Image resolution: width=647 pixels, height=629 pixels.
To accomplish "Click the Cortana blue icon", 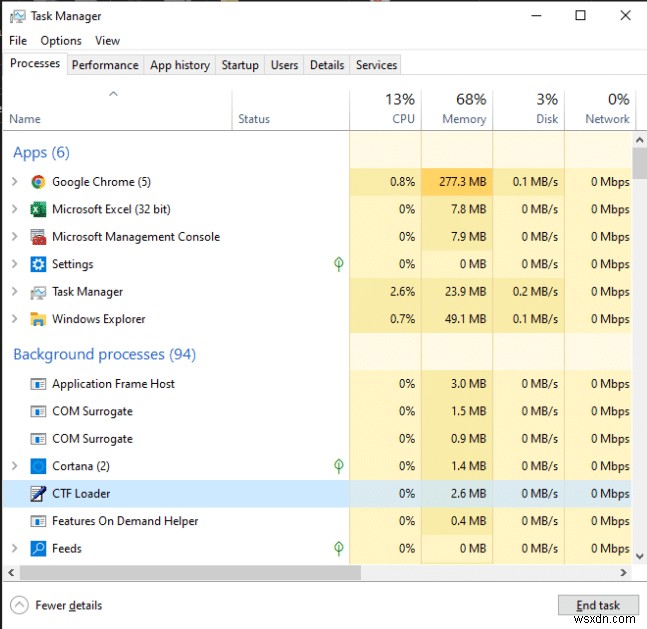I will tap(38, 466).
